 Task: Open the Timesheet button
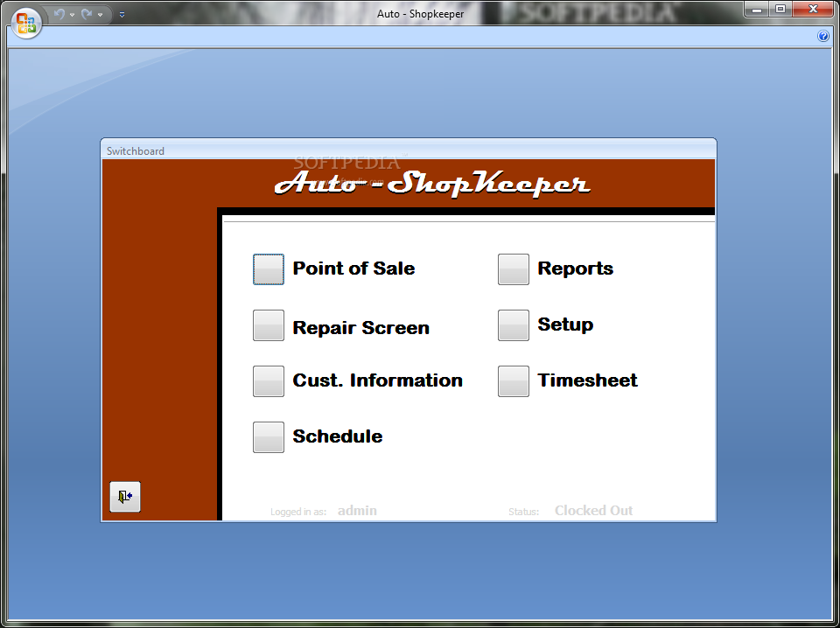tap(514, 381)
